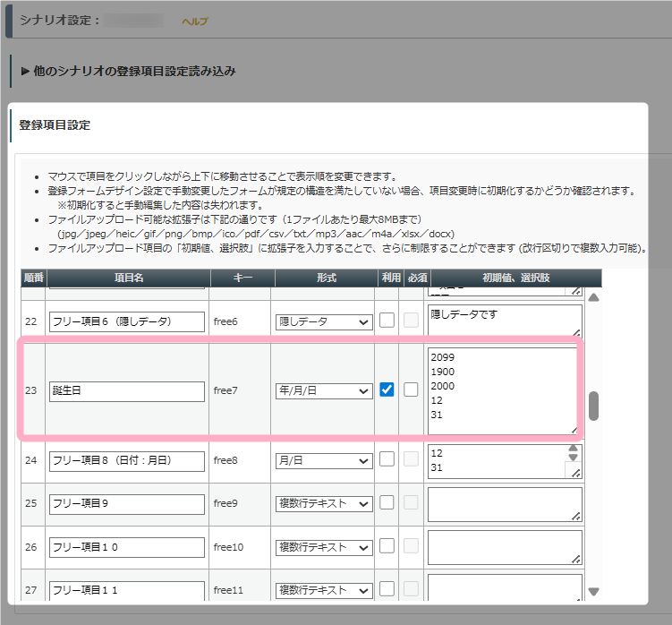The image size is (672, 625).
Task: Click the table scrollbar down arrow
Action: pyautogui.click(x=593, y=591)
